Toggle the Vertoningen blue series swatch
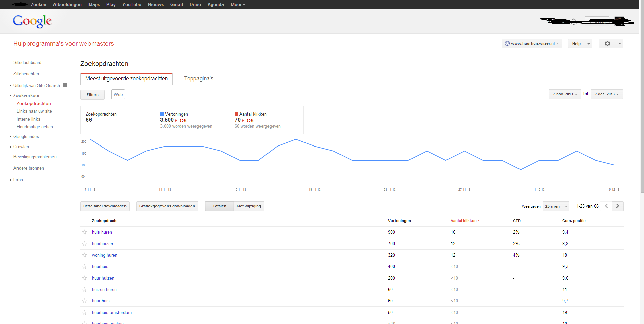Viewport: 644px width, 324px height. (162, 114)
